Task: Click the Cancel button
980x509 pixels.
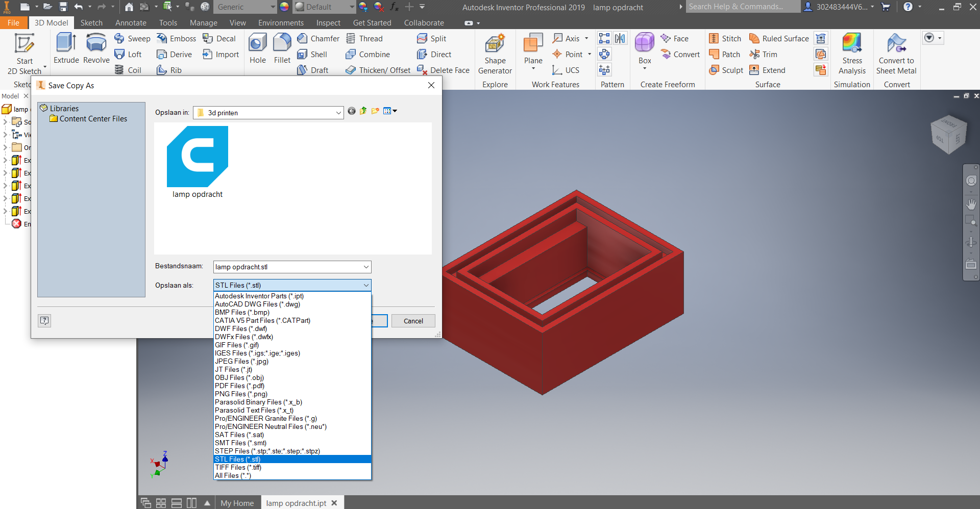Action: 413,321
